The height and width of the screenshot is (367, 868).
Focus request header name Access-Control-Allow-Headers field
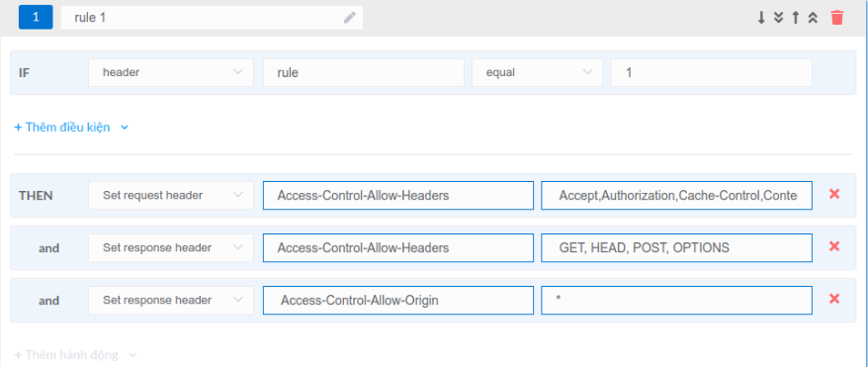coord(398,196)
